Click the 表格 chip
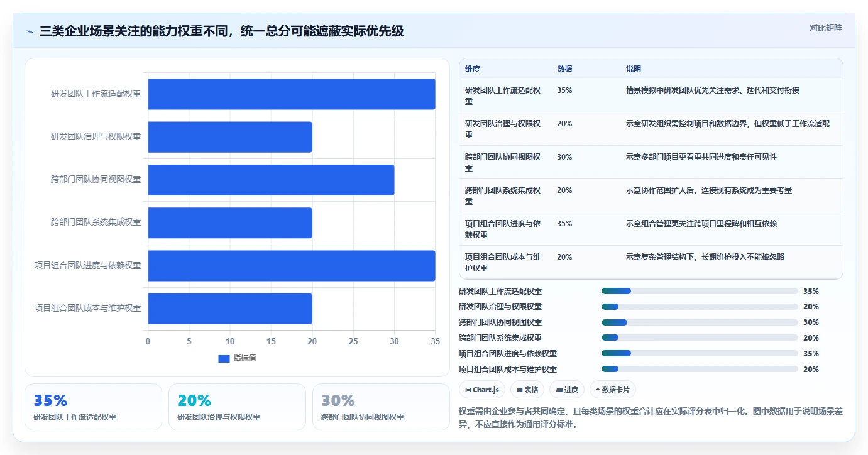Screen dimensions: 868x455 click(x=527, y=390)
